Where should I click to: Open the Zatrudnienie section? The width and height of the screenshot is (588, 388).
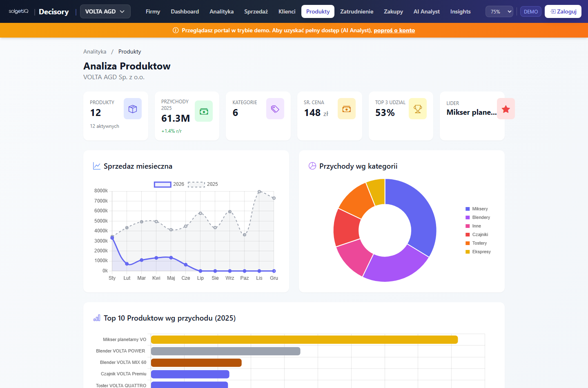click(x=357, y=11)
